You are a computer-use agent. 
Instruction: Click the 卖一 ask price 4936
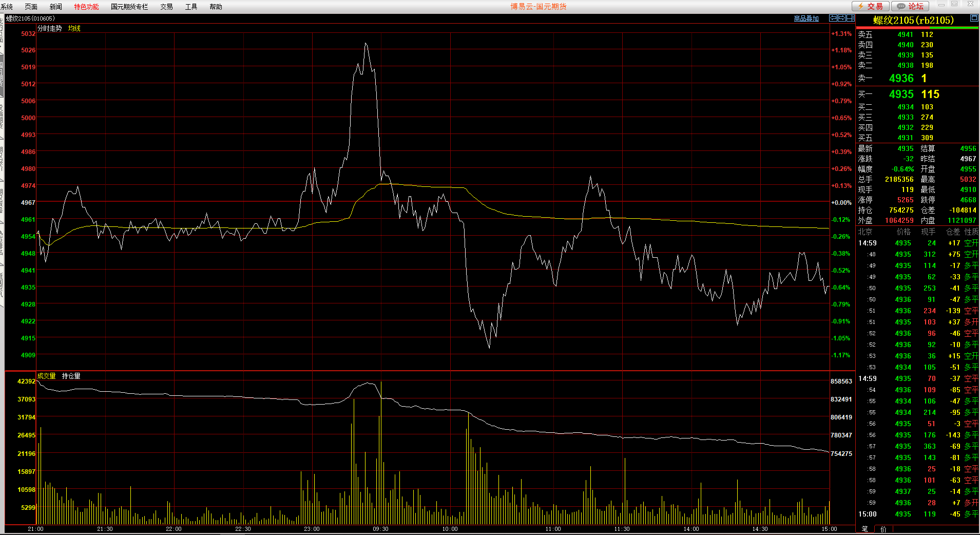point(901,78)
